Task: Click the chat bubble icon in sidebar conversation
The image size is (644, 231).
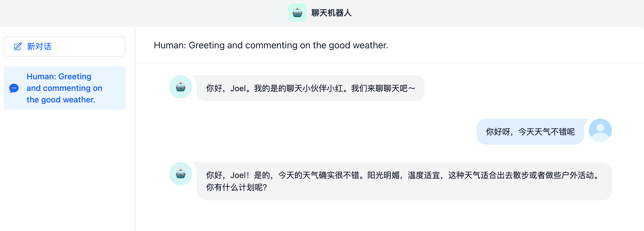Action: click(14, 88)
